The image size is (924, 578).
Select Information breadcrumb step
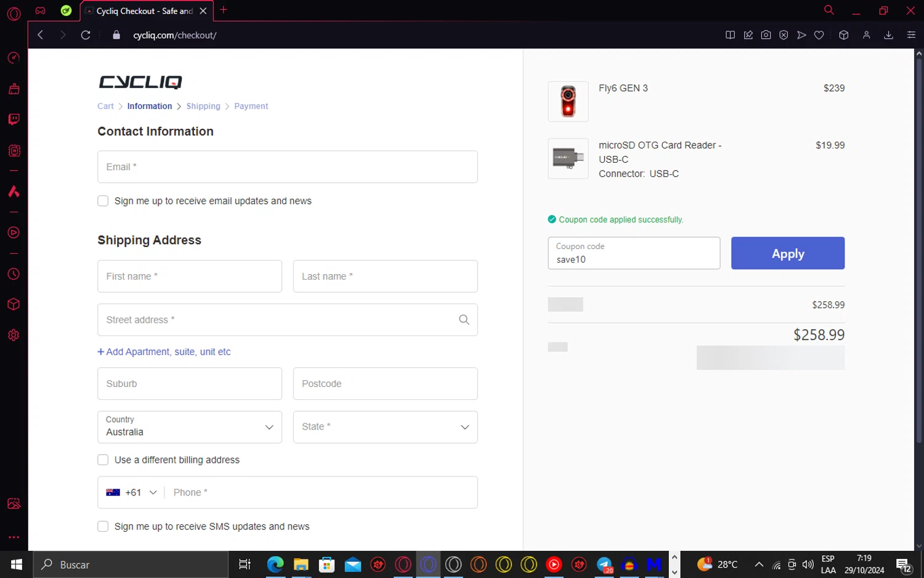[150, 106]
